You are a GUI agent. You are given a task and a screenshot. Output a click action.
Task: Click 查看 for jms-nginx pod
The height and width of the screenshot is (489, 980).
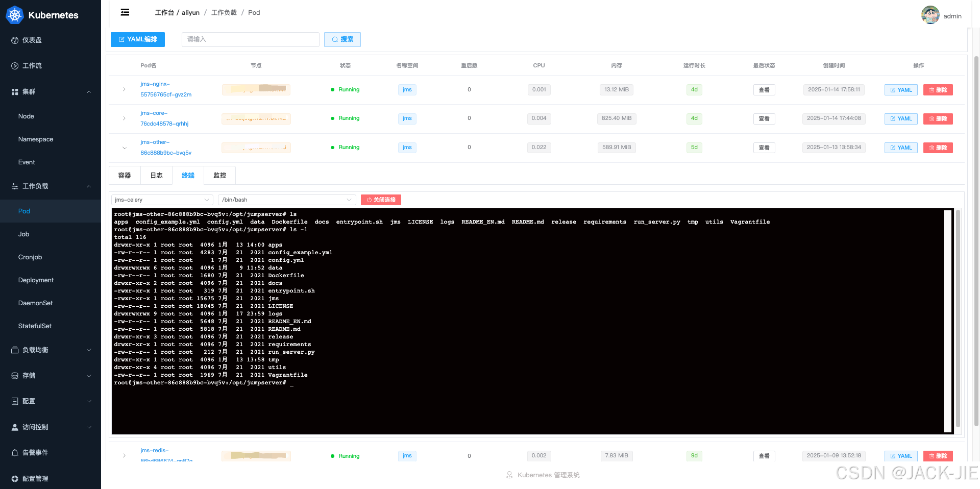[764, 90]
